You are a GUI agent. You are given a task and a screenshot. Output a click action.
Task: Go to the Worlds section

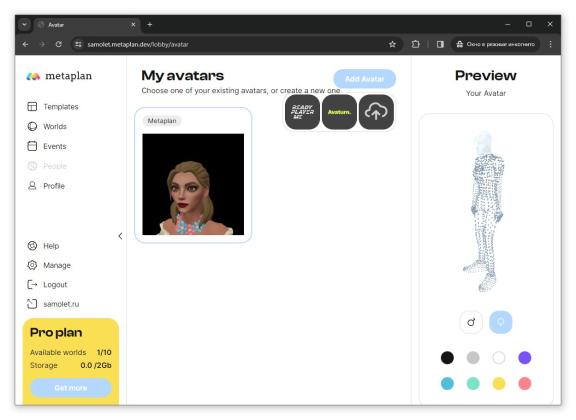point(47,126)
